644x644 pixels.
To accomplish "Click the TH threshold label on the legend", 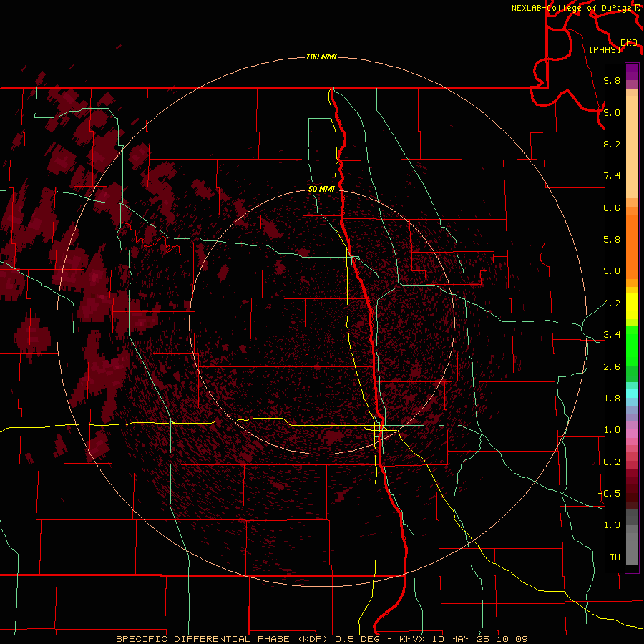I will point(615,557).
